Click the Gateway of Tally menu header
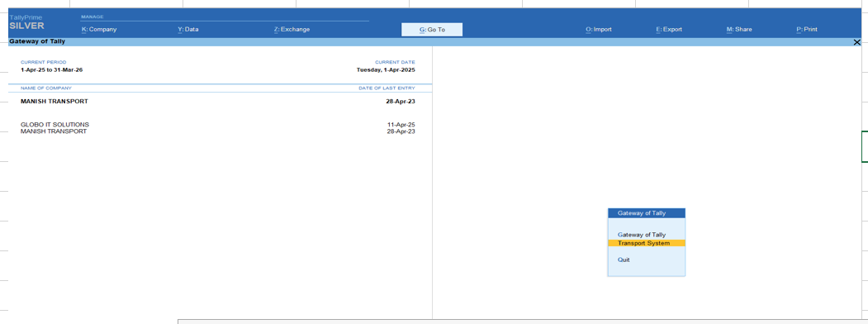Screen dimensions: 868x324 pyautogui.click(x=647, y=212)
